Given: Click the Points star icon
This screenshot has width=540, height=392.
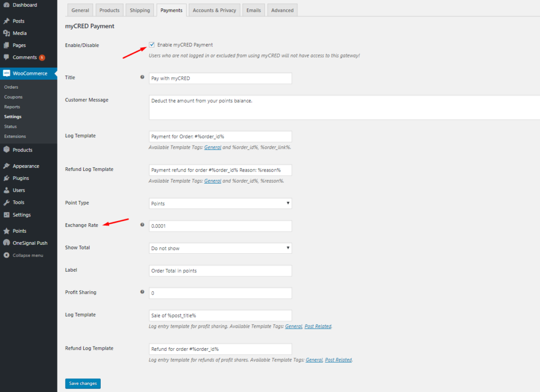Looking at the screenshot, I should pyautogui.click(x=6, y=231).
